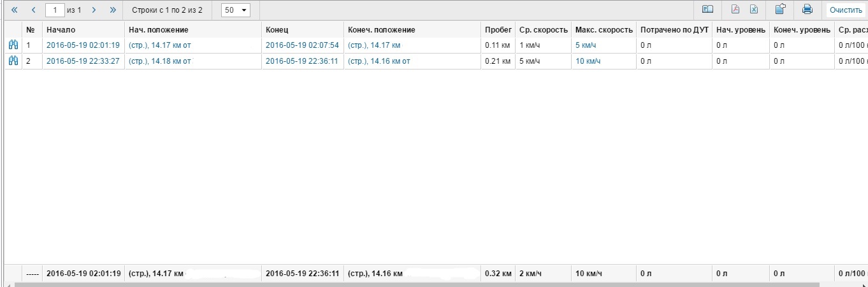Screen dimensions: 868x287
Task: Export the report to PDF
Action: 735,10
